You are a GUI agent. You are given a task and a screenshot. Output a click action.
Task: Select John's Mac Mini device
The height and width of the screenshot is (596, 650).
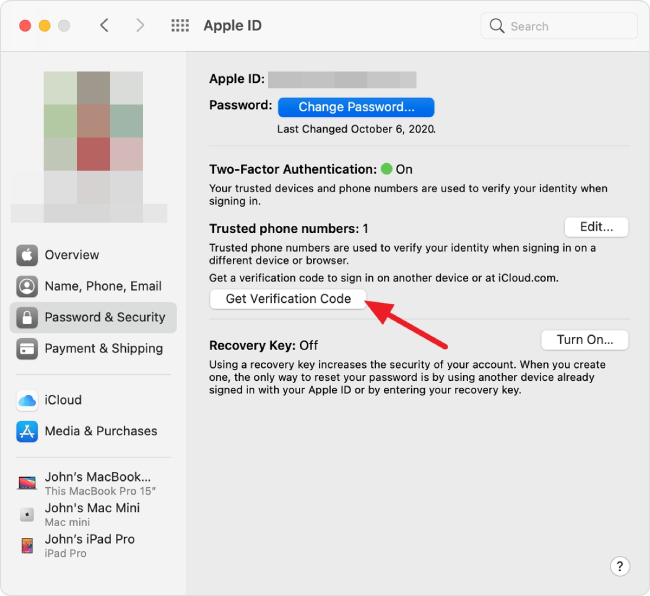point(90,514)
